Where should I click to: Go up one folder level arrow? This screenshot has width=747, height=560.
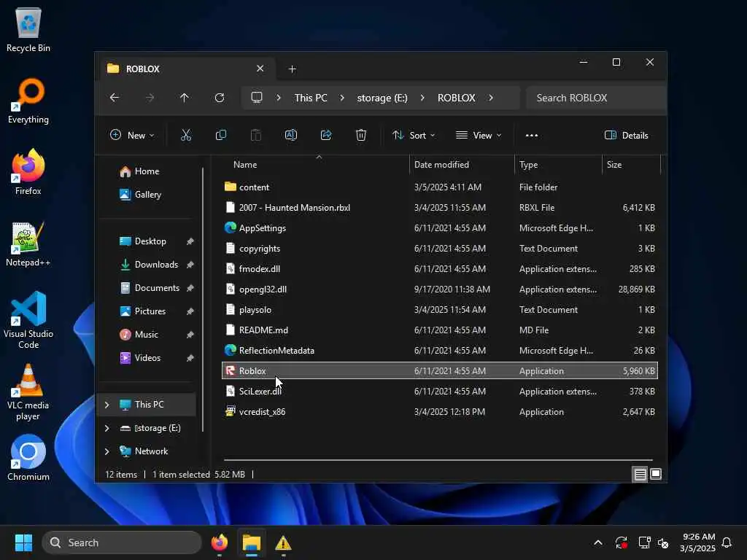pos(185,98)
